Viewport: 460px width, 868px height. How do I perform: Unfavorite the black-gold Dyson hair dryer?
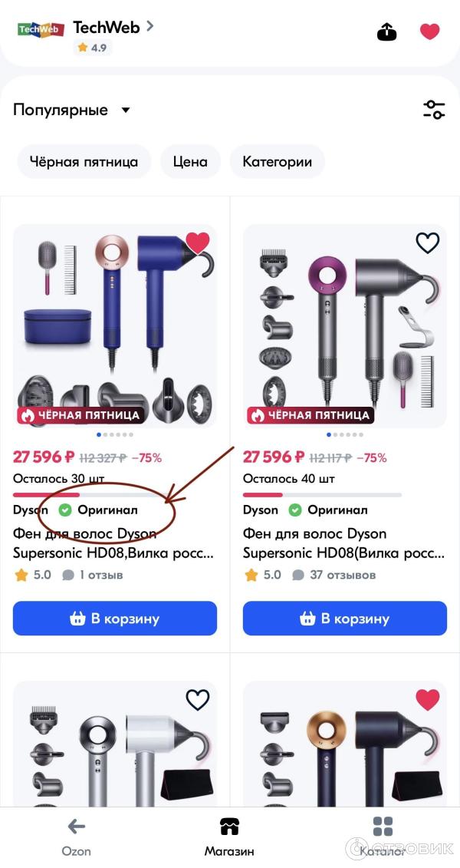pos(427,700)
